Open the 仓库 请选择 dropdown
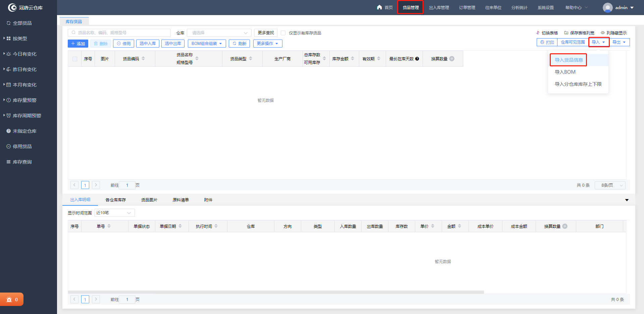Viewport: 644px width, 314px height. 219,33
